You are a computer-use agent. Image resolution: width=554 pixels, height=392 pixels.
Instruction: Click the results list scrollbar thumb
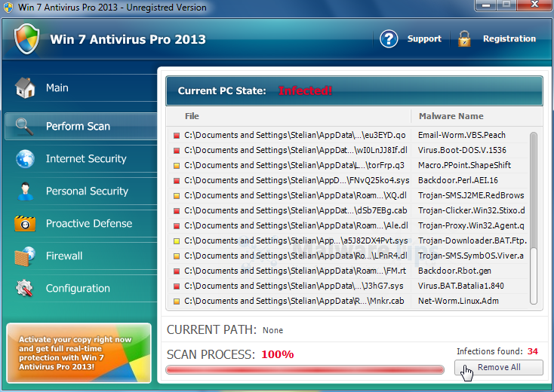tap(534, 191)
